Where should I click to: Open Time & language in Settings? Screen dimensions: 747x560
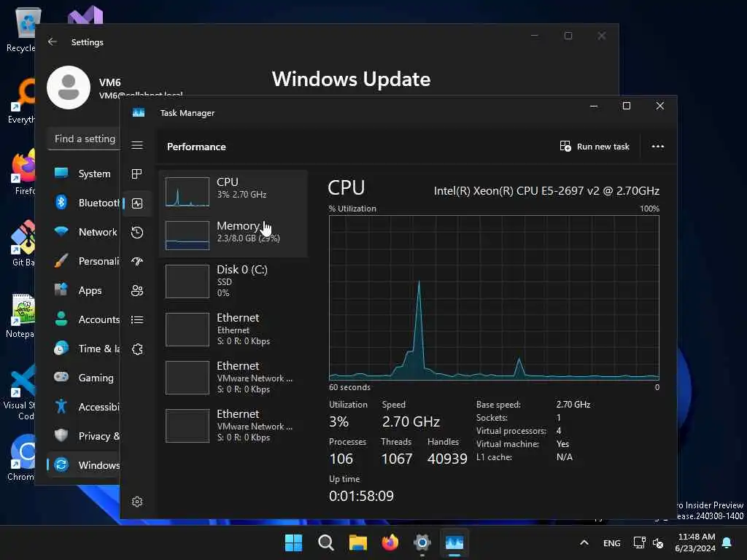[84, 349]
